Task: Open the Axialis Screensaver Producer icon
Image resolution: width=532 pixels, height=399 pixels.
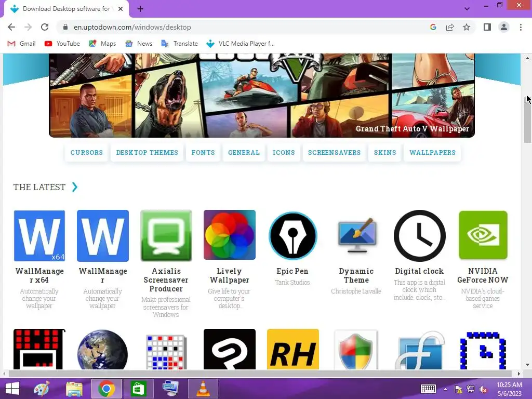Action: pos(166,235)
